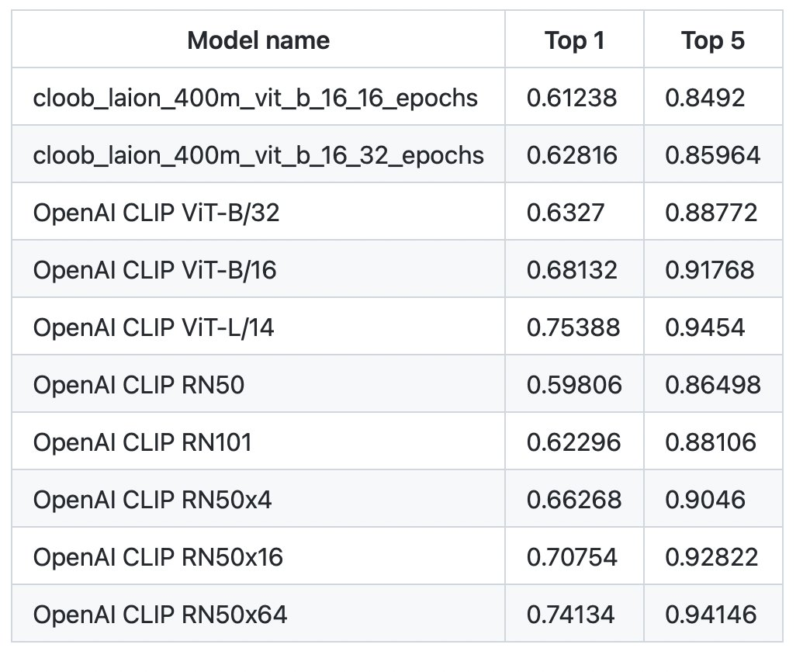810x672 pixels.
Task: Select the Top 5 value 0.9454
Action: (x=705, y=327)
